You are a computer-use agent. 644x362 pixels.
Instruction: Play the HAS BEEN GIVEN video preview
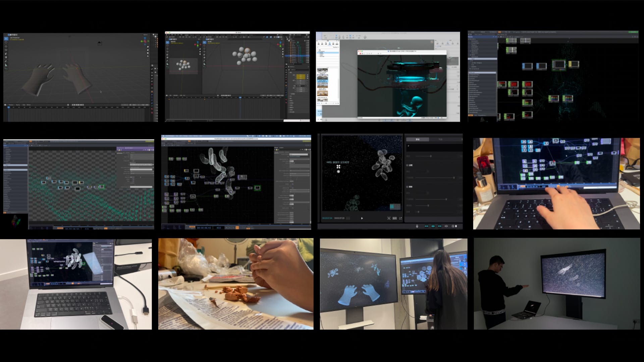click(x=362, y=218)
